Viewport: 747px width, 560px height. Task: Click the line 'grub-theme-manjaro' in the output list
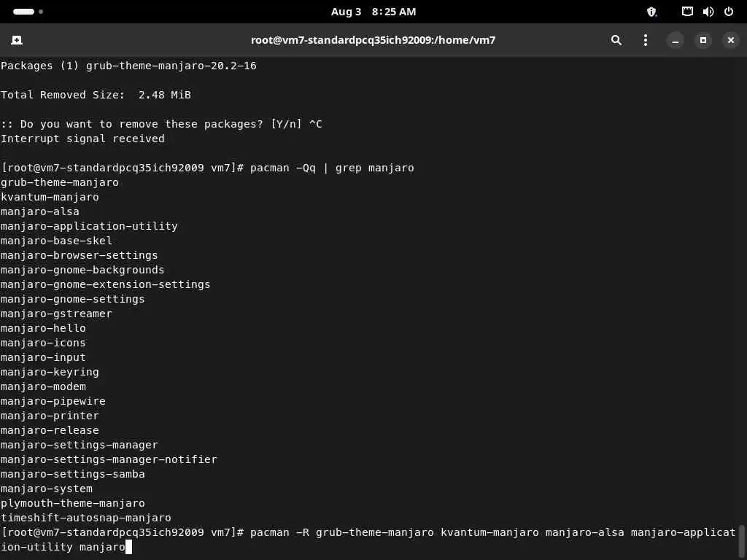pos(60,182)
